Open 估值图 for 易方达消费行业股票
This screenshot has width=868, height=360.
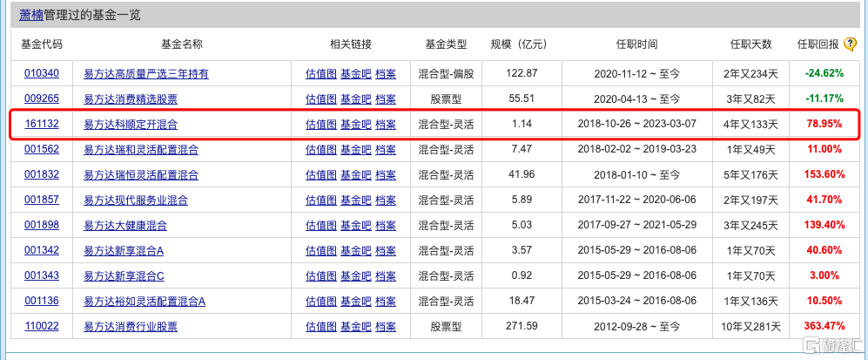[x=321, y=327]
